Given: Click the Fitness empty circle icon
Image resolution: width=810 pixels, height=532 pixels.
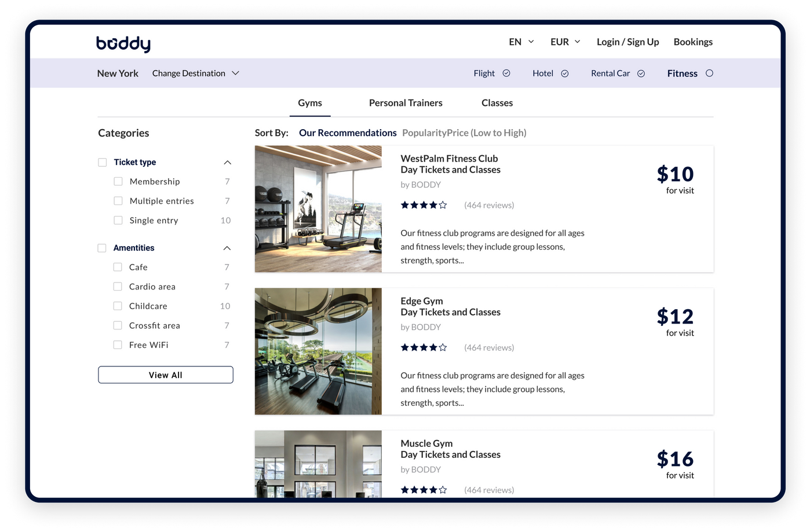Looking at the screenshot, I should click(x=709, y=74).
